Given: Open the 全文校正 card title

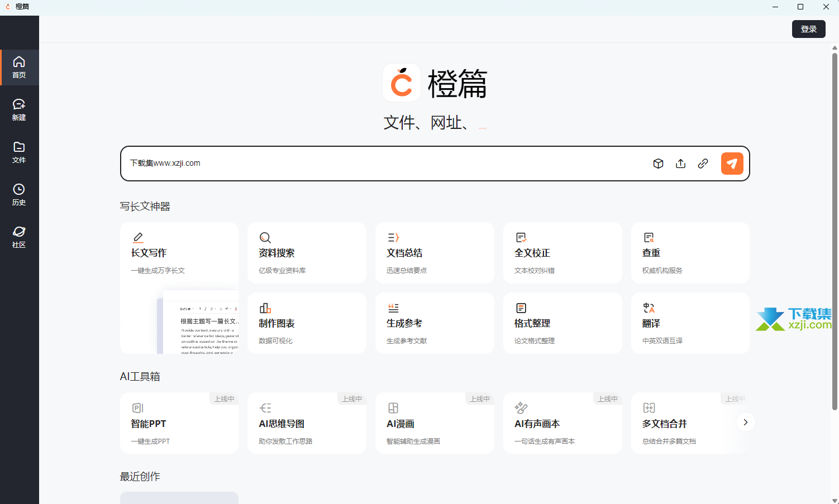Looking at the screenshot, I should (x=532, y=253).
